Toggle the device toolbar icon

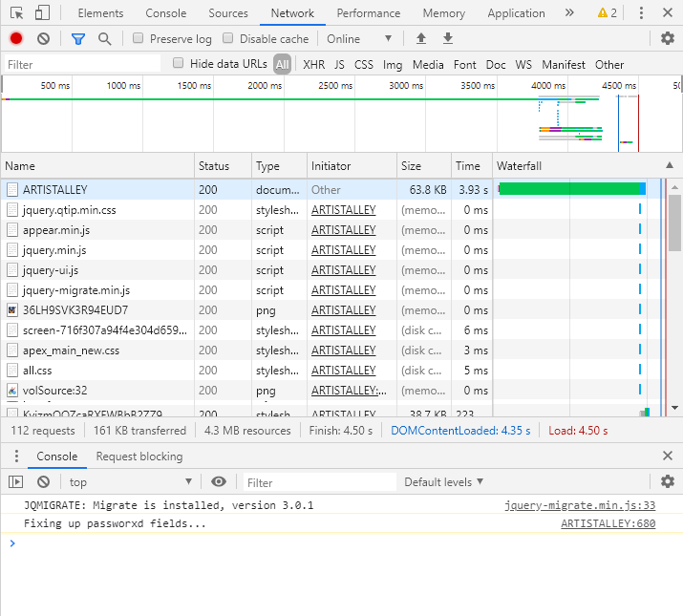42,13
